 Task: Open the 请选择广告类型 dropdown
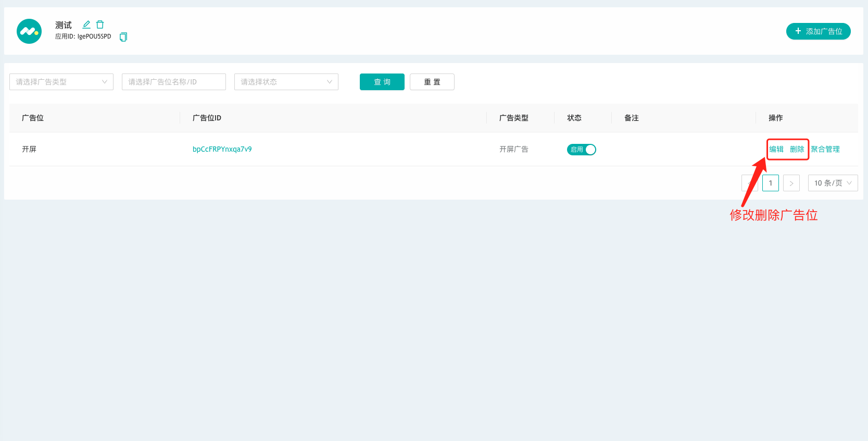click(61, 82)
